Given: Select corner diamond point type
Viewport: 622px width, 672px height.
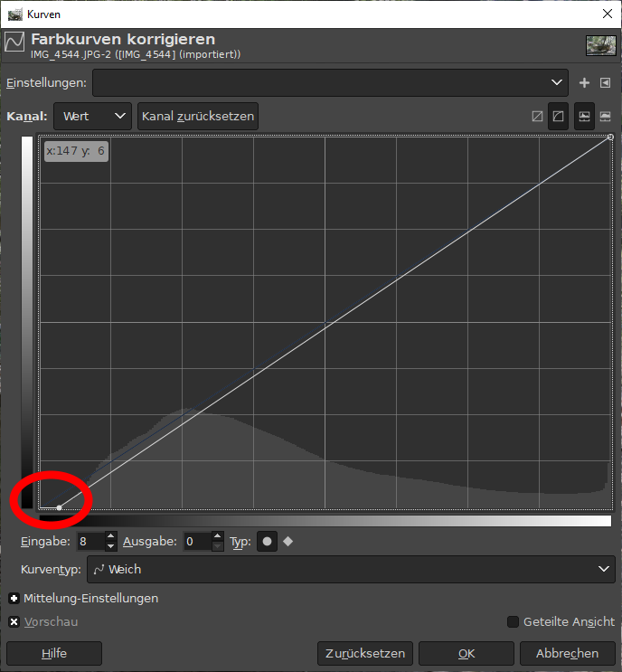Looking at the screenshot, I should pyautogui.click(x=288, y=542).
